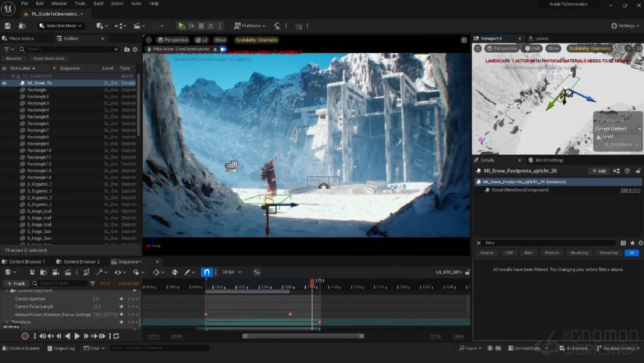644x363 pixels.
Task: Click the Edit in C++ link
Action: [x=630, y=190]
